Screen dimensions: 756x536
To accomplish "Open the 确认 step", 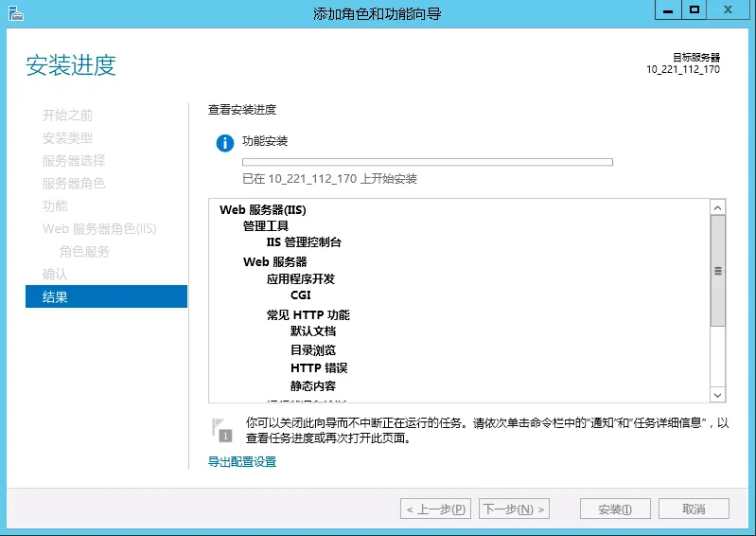I will point(55,274).
